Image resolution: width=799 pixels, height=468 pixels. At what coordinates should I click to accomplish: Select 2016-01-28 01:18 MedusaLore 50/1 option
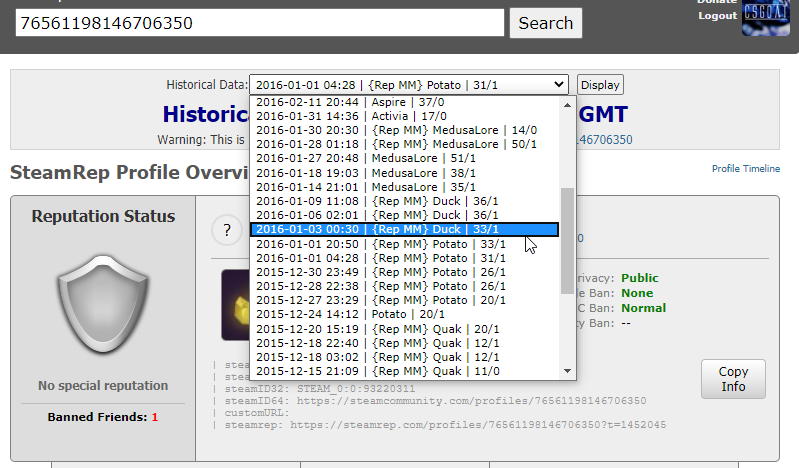[x=405, y=144]
